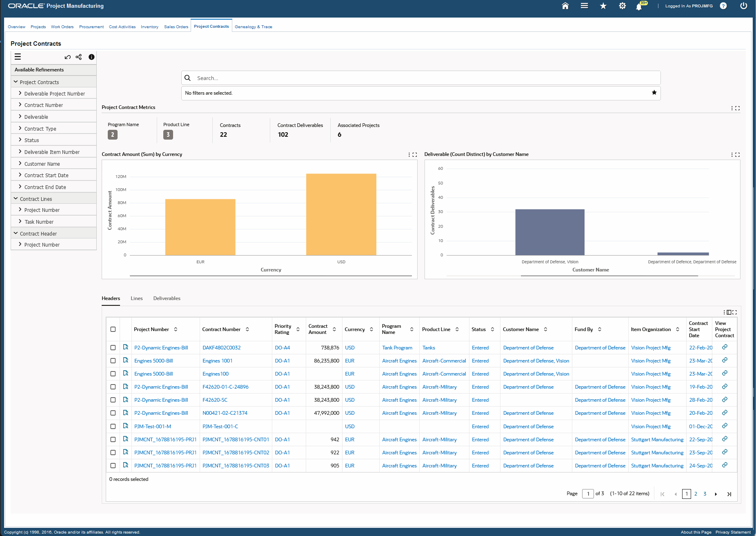Check the Engines100 row checkbox

[113, 374]
